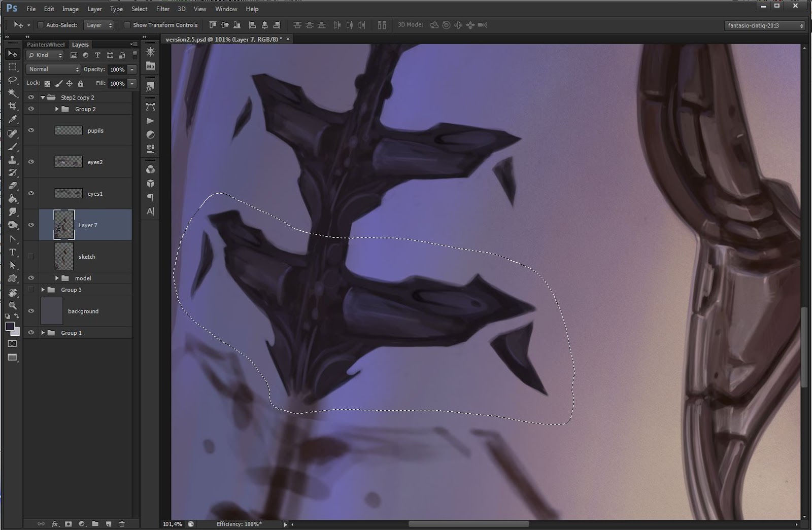This screenshot has width=812, height=530.
Task: Hide the background layer
Action: 31,311
